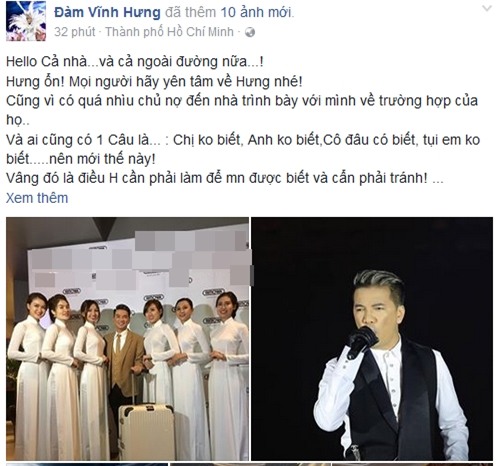Open the post options chevron menu
Screen dimensions: 499x466
(487, 8)
